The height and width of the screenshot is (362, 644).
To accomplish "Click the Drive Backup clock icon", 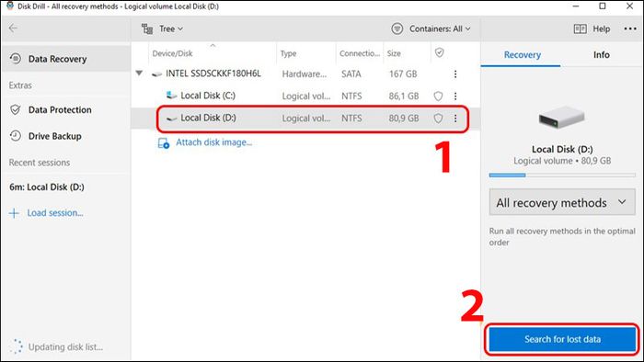I will click(x=16, y=136).
